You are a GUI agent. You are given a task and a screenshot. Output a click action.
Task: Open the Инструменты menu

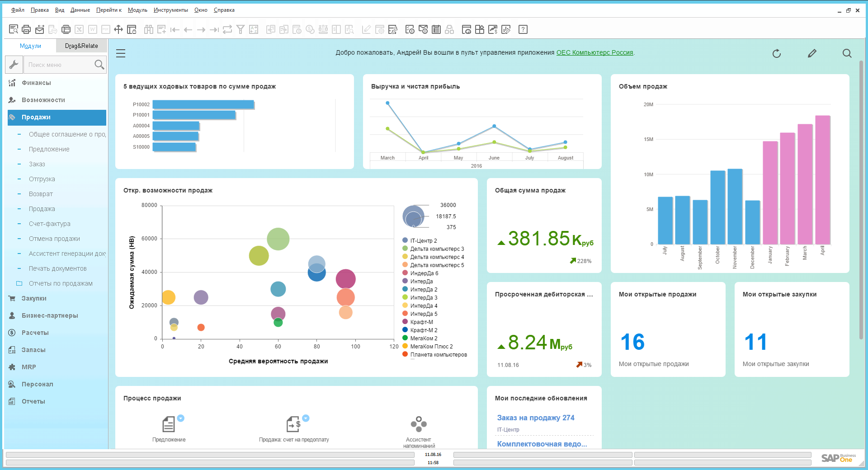170,10
